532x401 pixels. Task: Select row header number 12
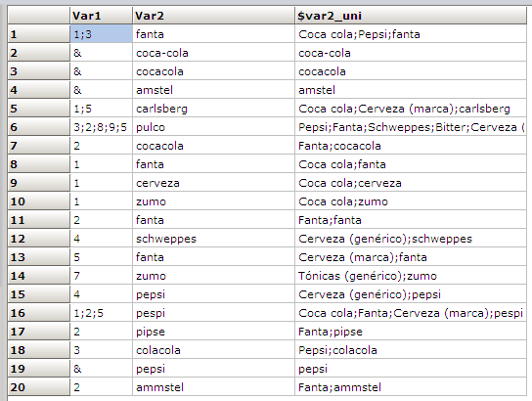point(39,239)
